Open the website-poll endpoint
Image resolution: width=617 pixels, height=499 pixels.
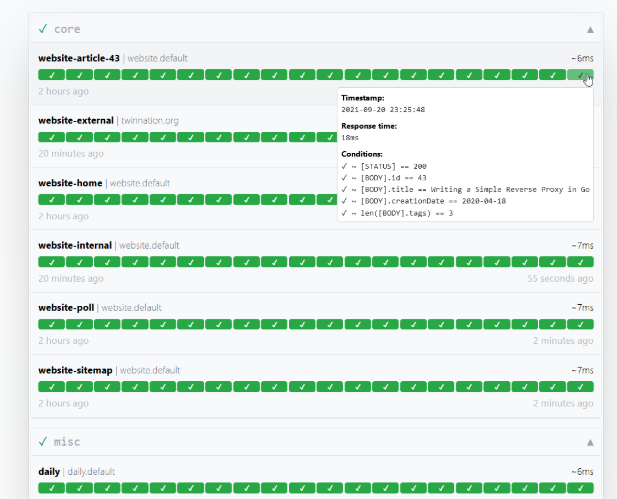tap(66, 308)
